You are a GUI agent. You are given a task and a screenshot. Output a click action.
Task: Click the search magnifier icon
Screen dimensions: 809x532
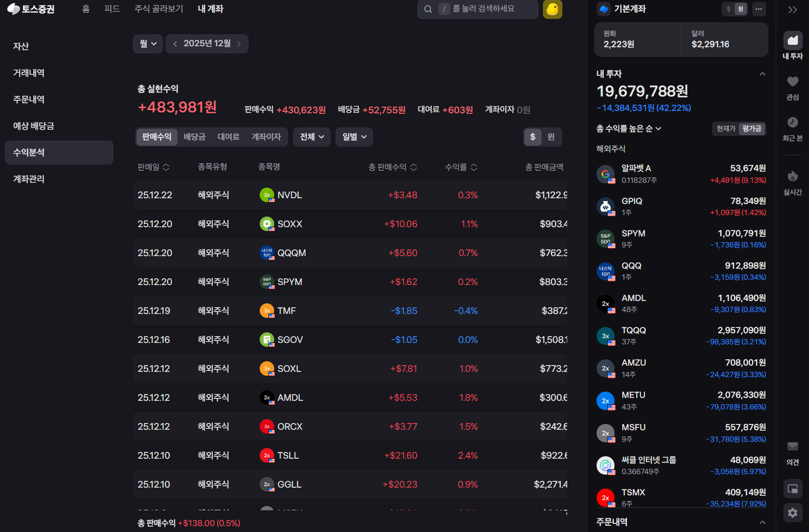[428, 9]
